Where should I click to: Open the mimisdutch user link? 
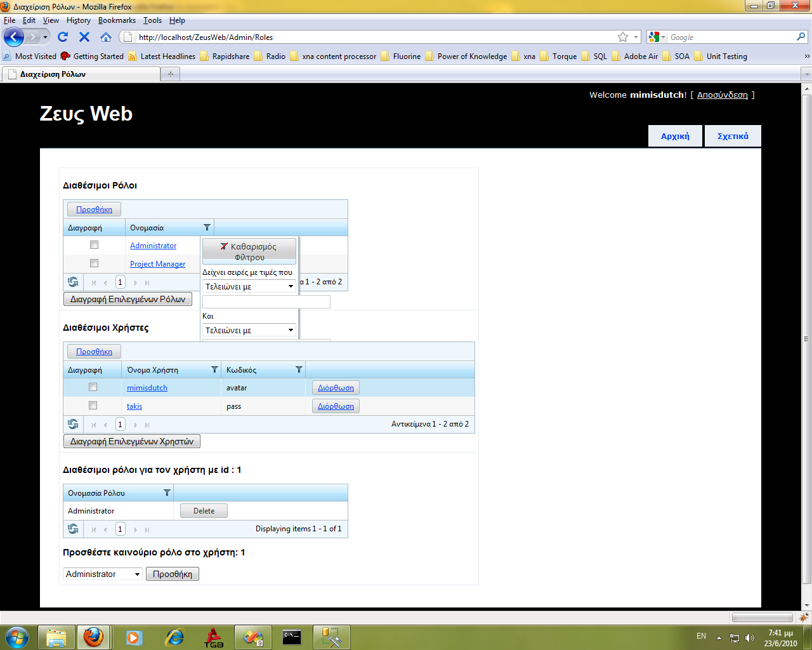(147, 387)
